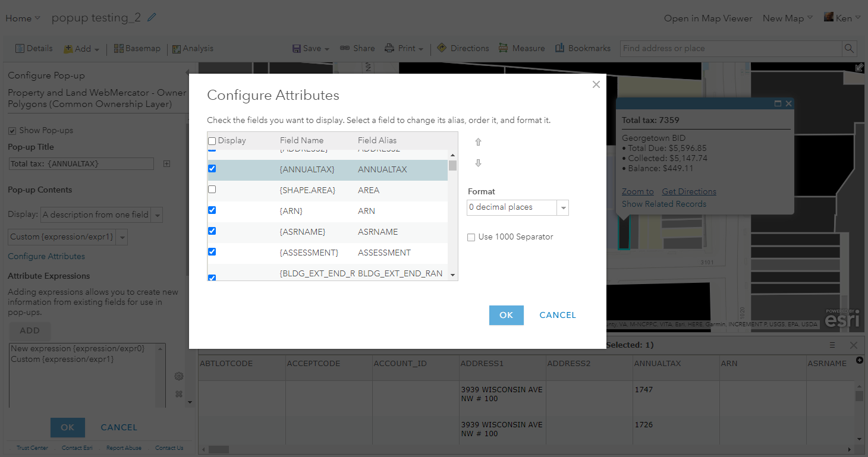The height and width of the screenshot is (457, 868).
Task: Click the edit pencil next to map title
Action: [151, 18]
